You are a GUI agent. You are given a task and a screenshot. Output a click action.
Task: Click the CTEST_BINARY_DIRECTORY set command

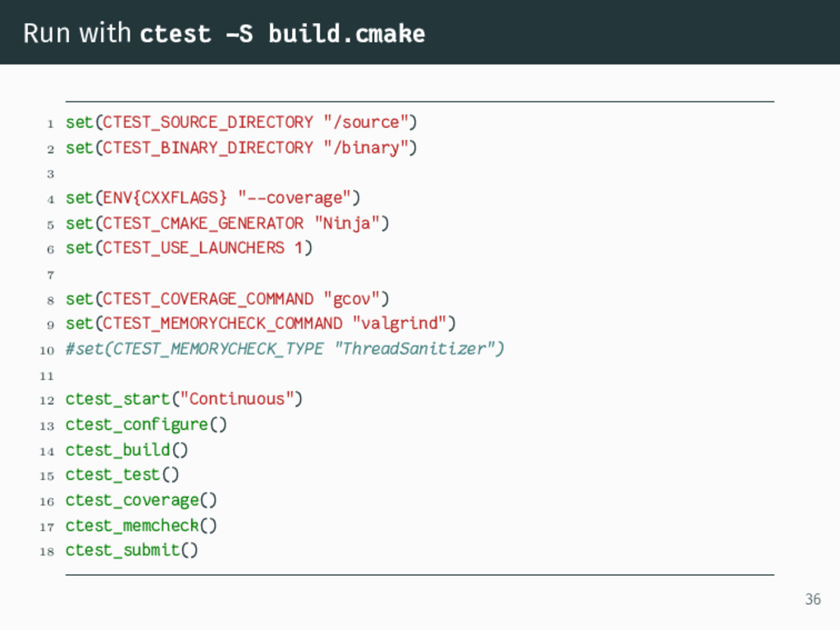(x=241, y=148)
